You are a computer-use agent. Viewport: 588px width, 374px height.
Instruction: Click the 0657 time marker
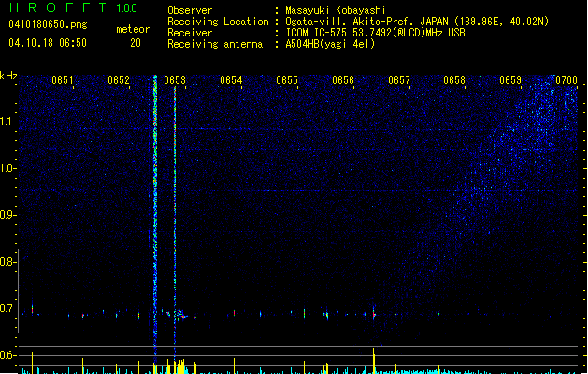coord(399,80)
